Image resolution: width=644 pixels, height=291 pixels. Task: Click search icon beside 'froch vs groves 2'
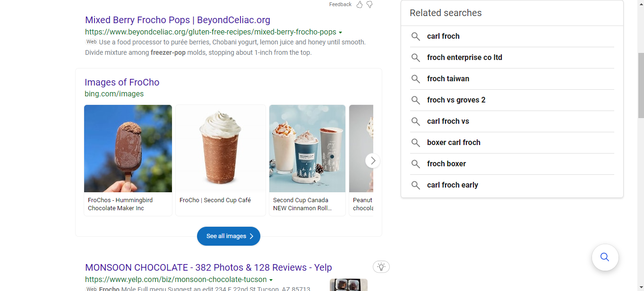416,100
